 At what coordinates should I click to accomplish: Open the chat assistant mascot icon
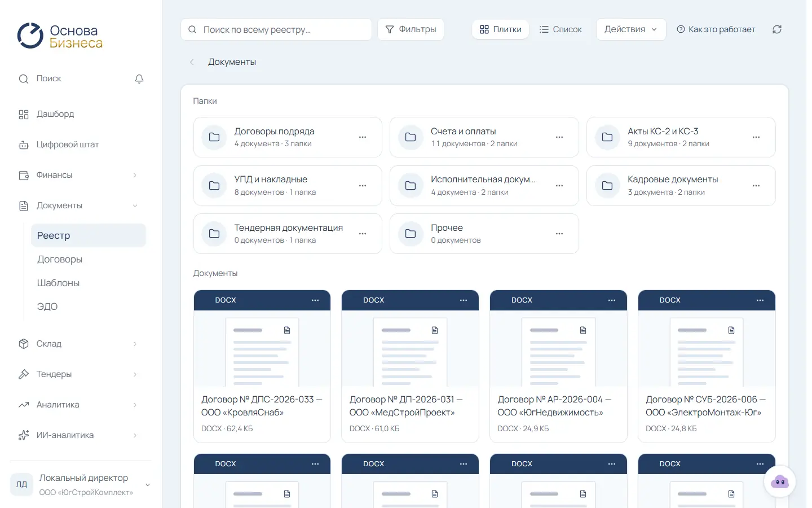pos(779,481)
